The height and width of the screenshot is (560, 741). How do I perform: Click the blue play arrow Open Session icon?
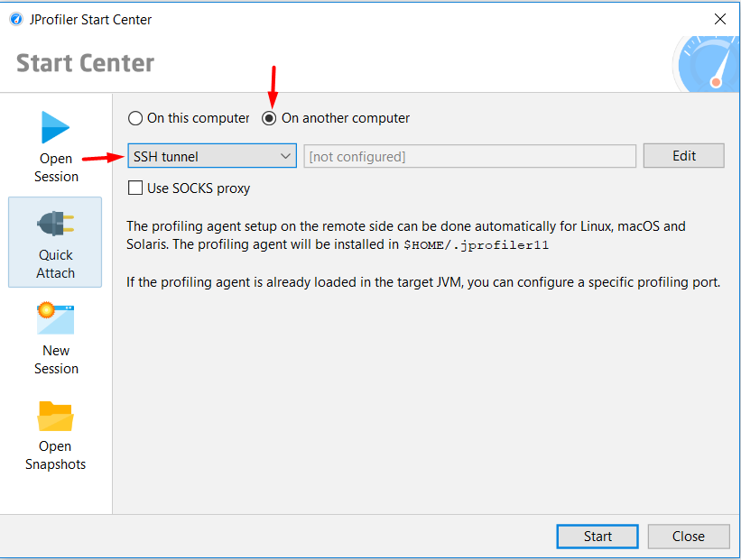[55, 127]
